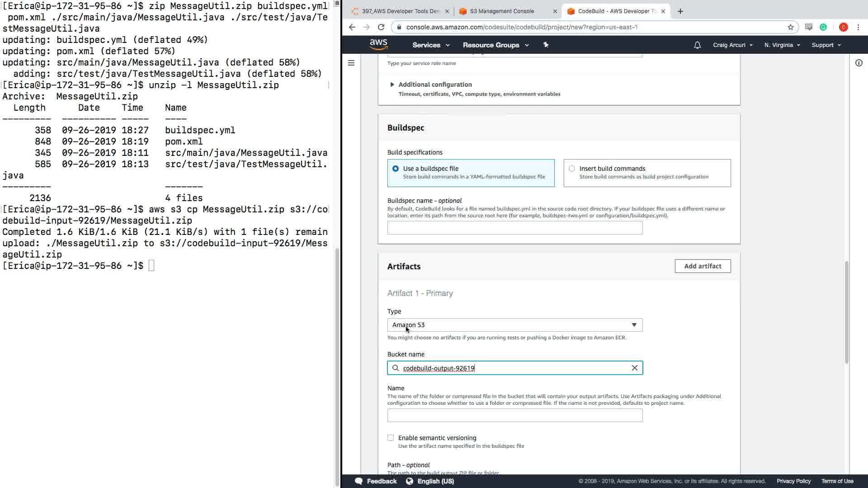Expand Additional configuration section

coord(392,84)
